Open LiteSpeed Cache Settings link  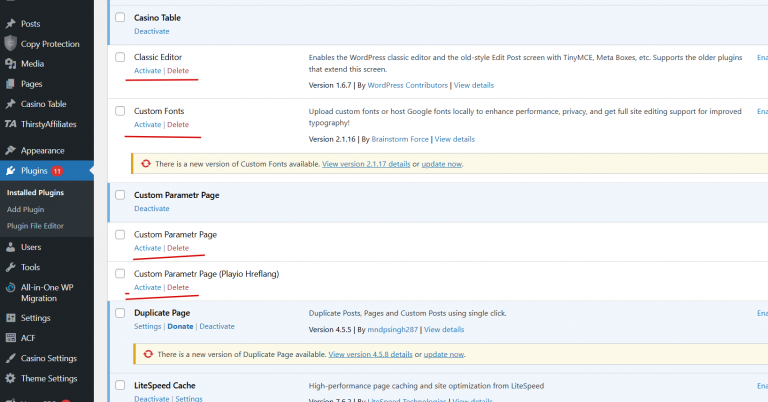pyautogui.click(x=189, y=399)
